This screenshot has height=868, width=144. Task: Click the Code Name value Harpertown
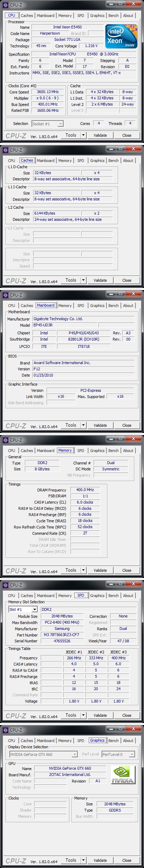click(50, 34)
